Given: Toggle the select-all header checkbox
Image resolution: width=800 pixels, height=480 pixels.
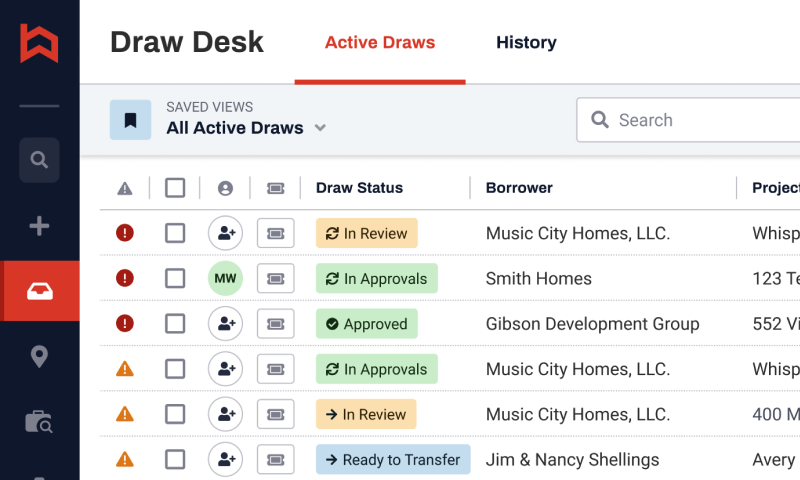Looking at the screenshot, I should (175, 188).
